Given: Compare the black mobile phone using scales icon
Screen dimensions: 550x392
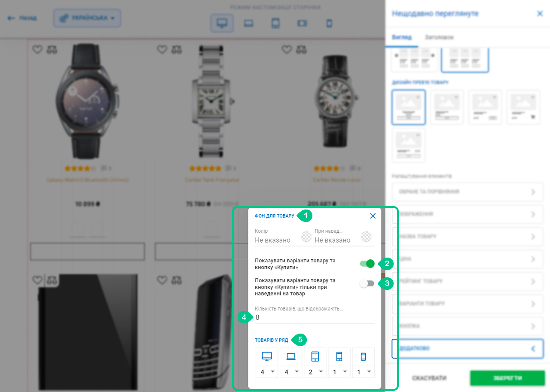Looking at the screenshot, I should pos(177,280).
